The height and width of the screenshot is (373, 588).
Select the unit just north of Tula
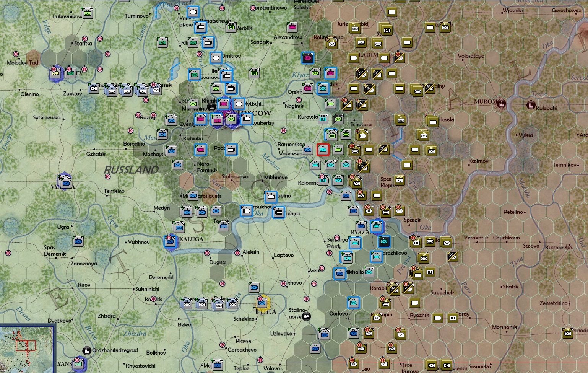[x=254, y=287]
